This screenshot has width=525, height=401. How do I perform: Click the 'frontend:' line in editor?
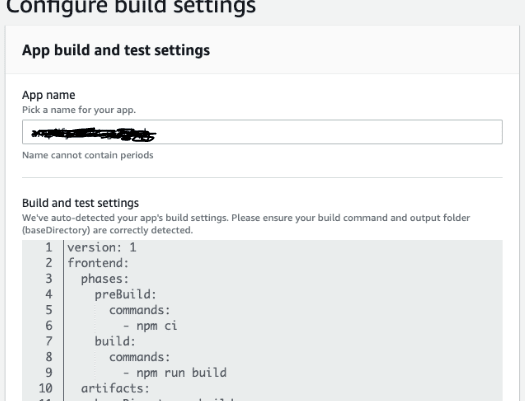[98, 263]
